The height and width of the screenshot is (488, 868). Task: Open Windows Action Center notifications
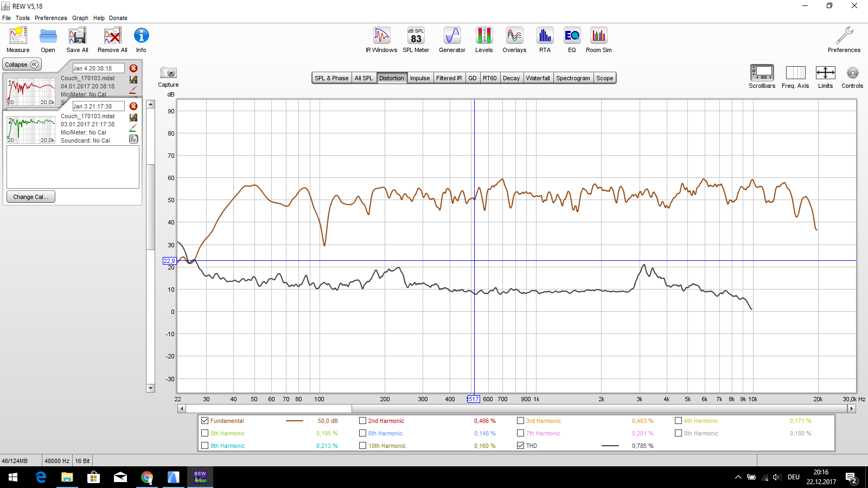point(851,477)
